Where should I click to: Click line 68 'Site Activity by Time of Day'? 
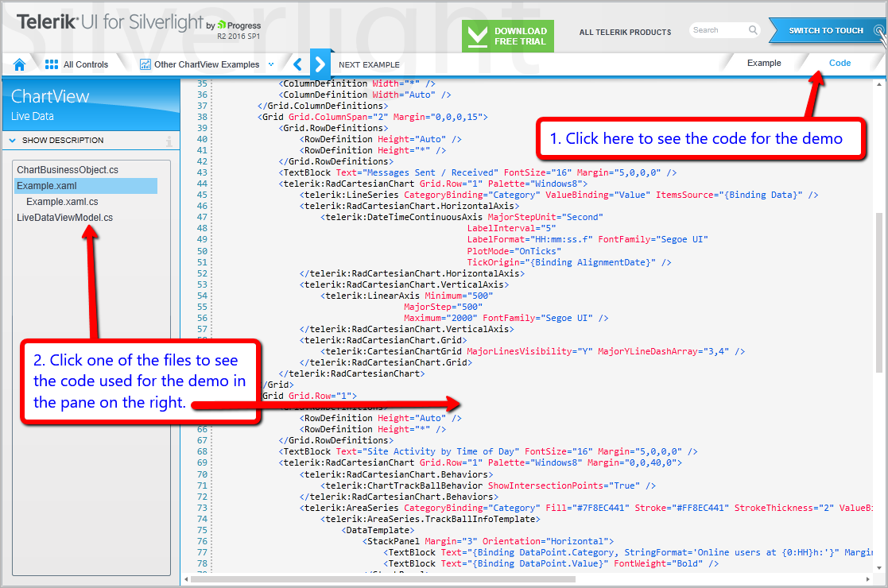(x=442, y=451)
